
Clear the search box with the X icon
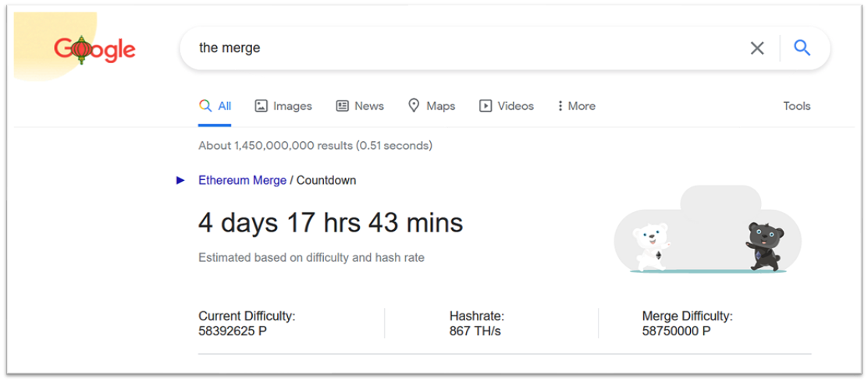[756, 48]
